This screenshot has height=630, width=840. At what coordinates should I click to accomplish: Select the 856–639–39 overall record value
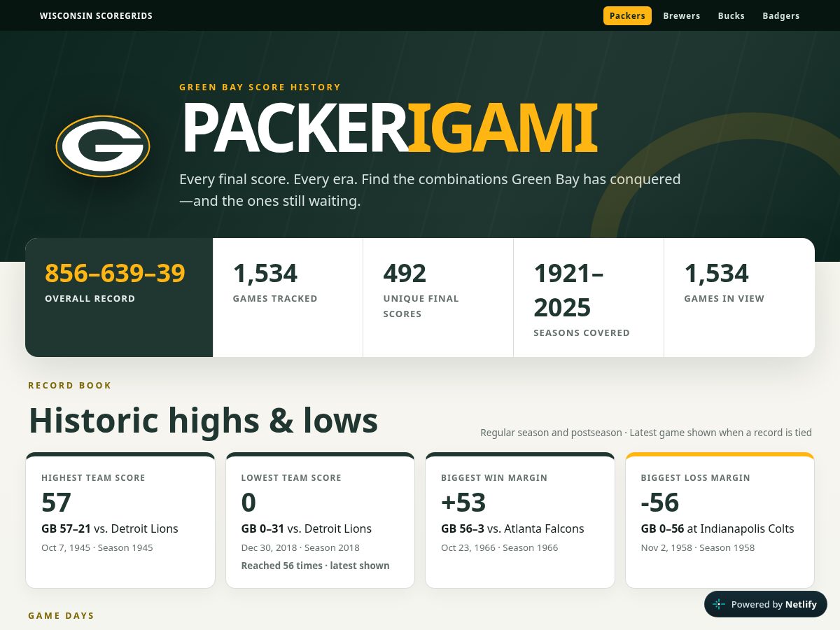[x=115, y=273]
